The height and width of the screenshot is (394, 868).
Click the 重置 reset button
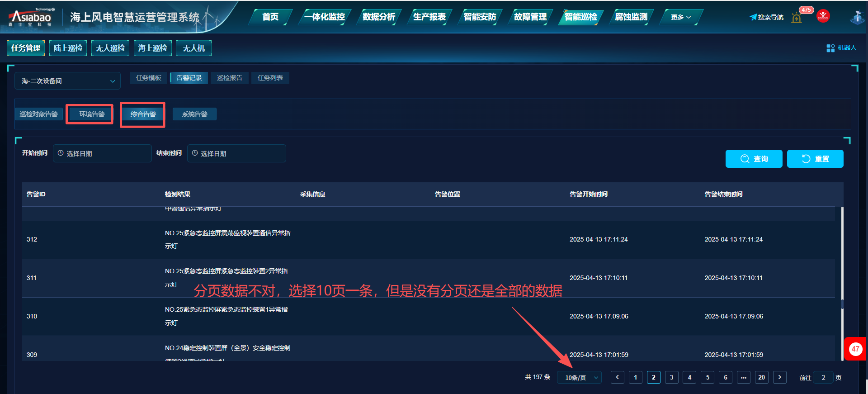click(815, 159)
